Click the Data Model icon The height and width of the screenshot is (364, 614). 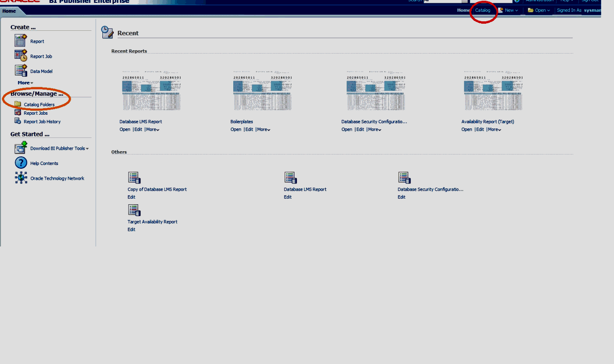20,71
